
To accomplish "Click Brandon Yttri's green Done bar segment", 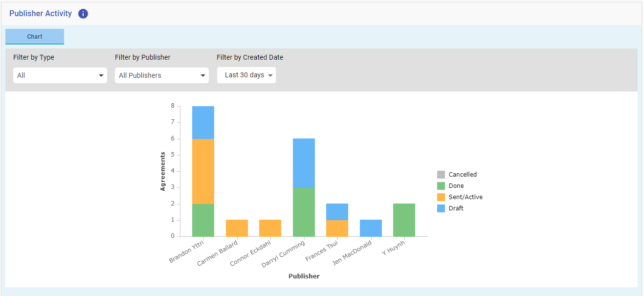I will [203, 220].
